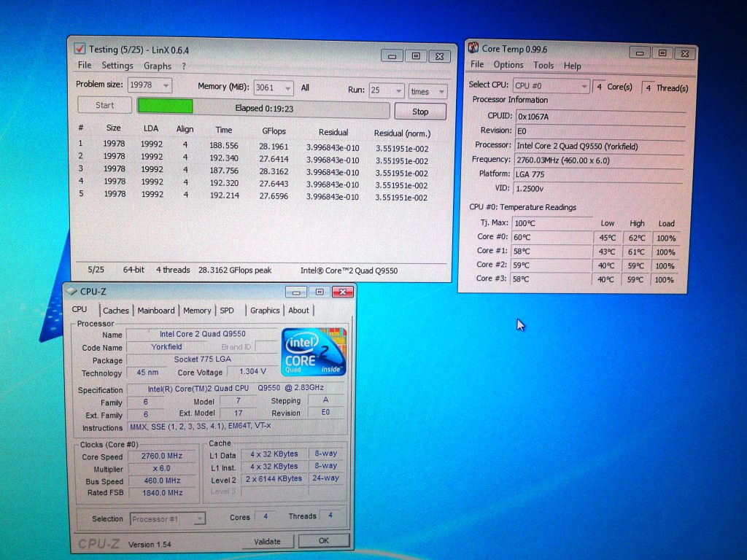Click the Time column header in LinX
This screenshot has height=560, width=747.
click(x=223, y=130)
